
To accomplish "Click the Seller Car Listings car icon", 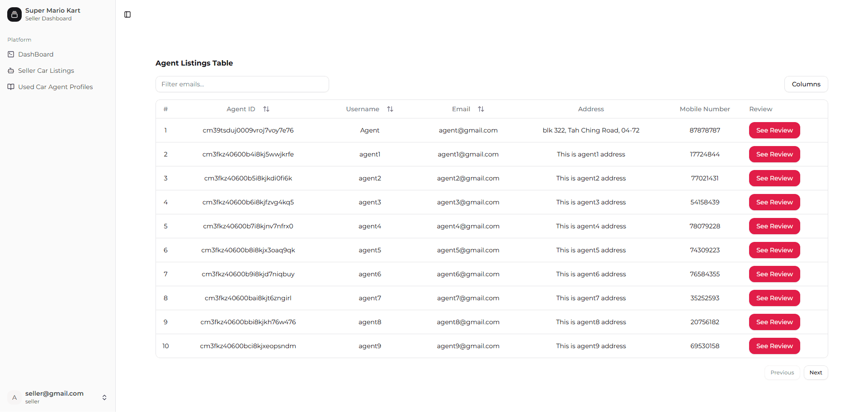I will point(11,71).
